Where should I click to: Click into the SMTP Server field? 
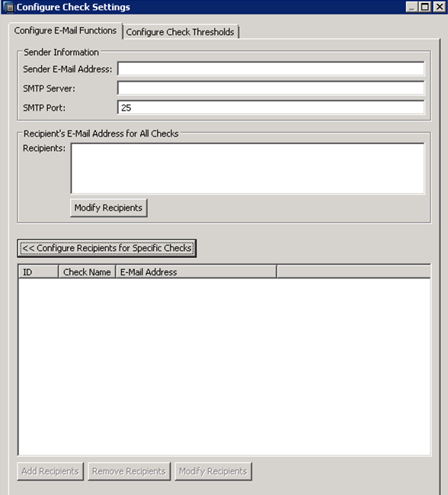coord(270,88)
